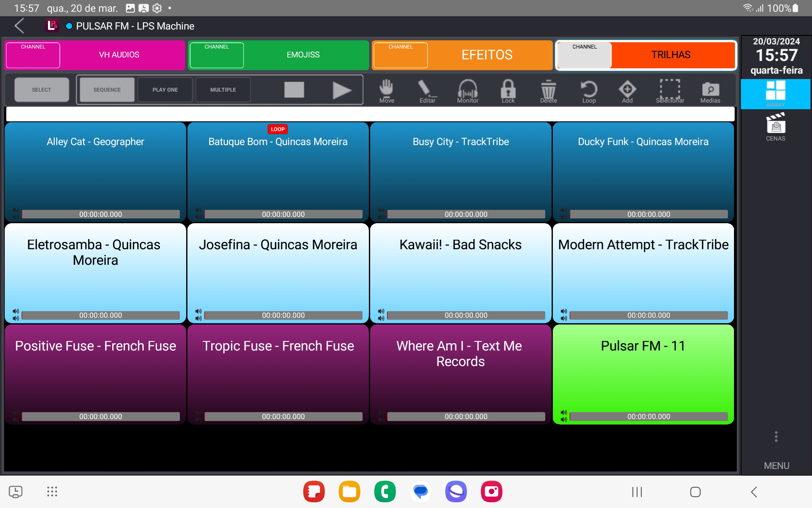Open the apps grid in taskbar

click(x=52, y=491)
